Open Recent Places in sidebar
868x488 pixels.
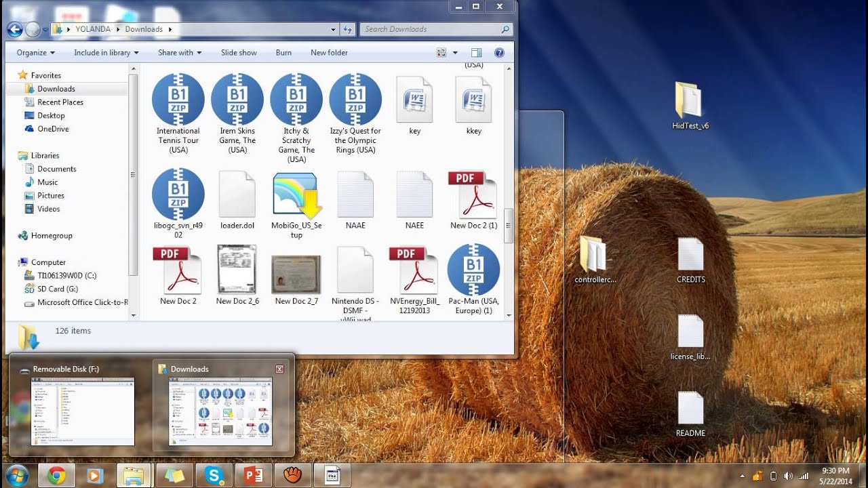point(60,102)
